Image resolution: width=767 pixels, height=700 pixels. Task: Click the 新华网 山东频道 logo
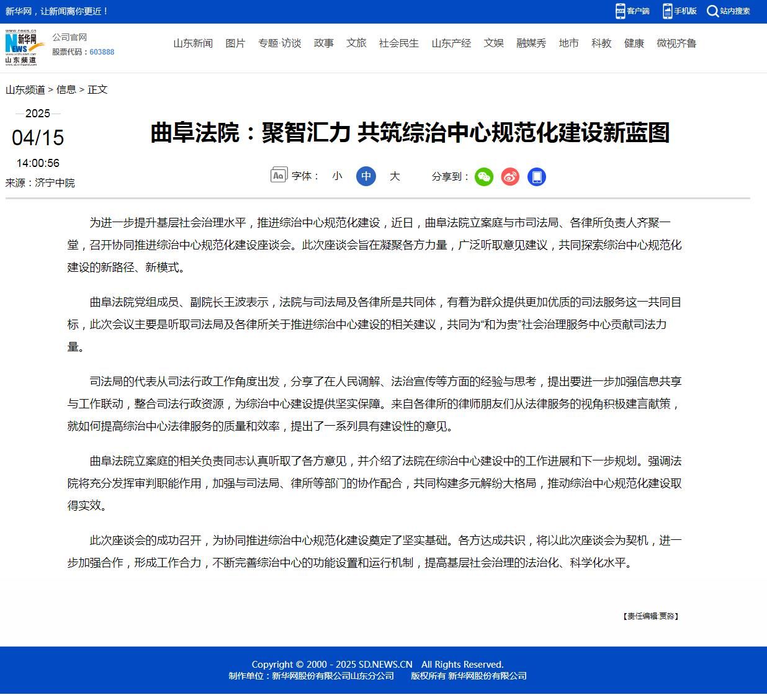click(x=25, y=47)
